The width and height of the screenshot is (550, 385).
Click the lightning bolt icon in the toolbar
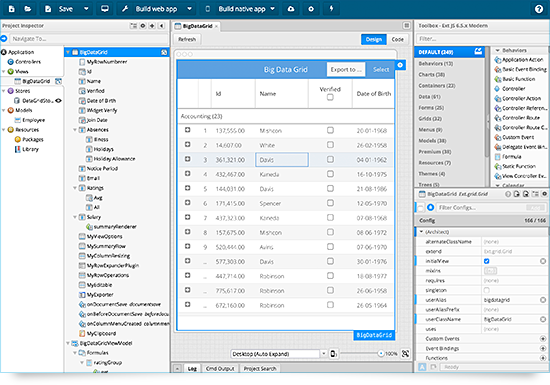pos(331,8)
